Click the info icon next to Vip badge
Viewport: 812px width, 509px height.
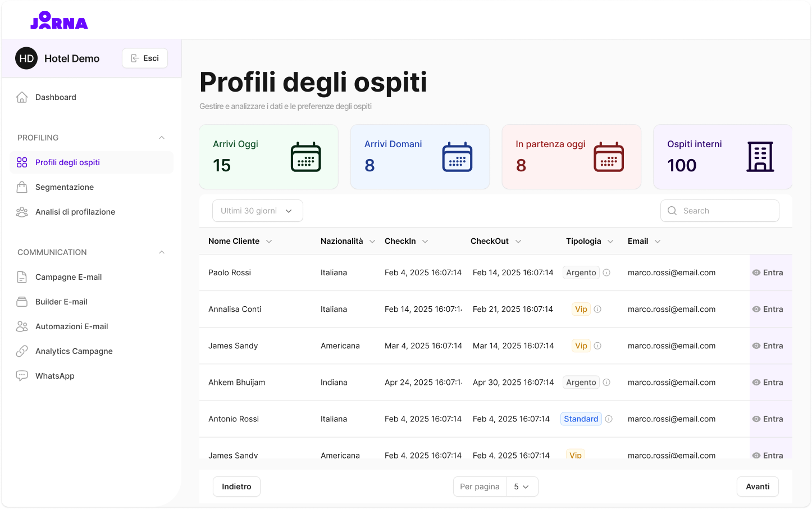pyautogui.click(x=597, y=309)
